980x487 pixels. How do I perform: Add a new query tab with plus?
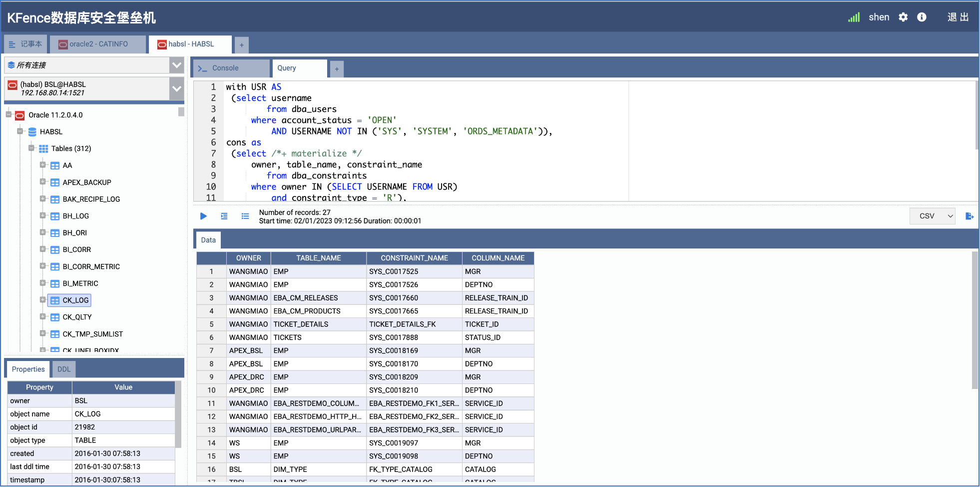pyautogui.click(x=337, y=69)
